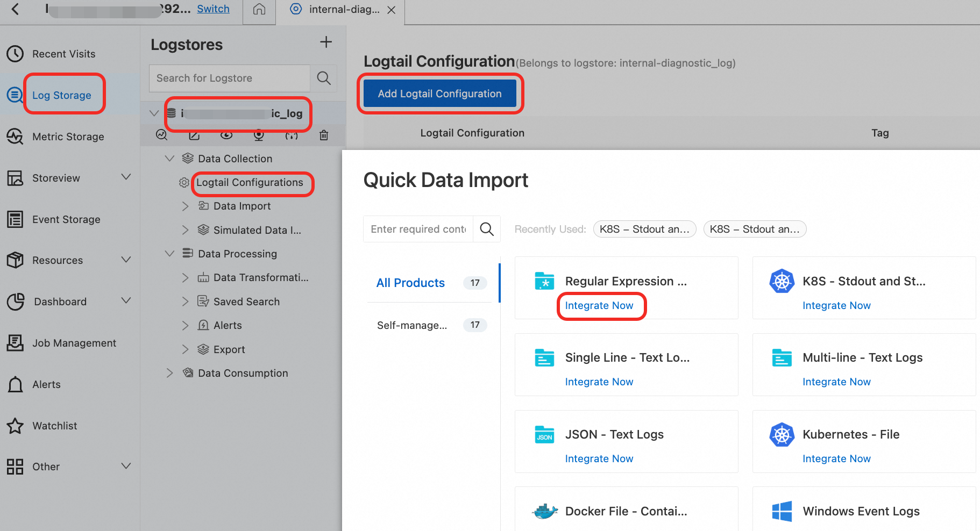Click the Logstore search magnifier icon

pyautogui.click(x=324, y=78)
